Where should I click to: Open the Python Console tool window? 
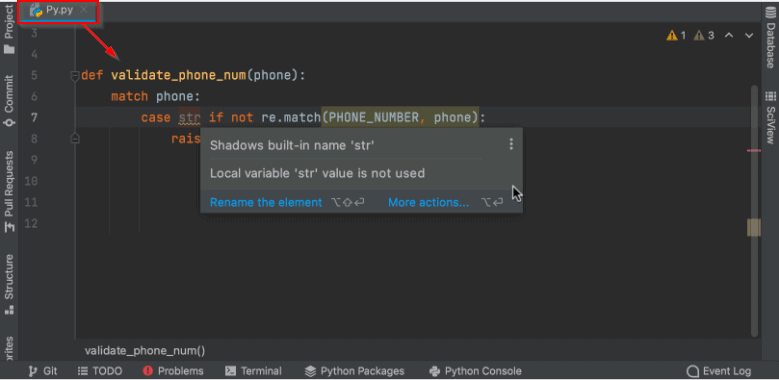(x=475, y=371)
